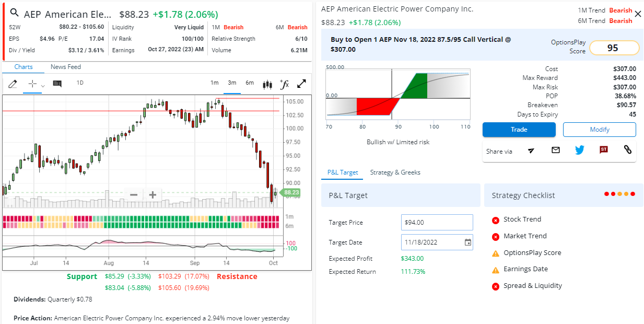The image size is (644, 324).
Task: Open the News Feed tab
Action: tap(66, 67)
